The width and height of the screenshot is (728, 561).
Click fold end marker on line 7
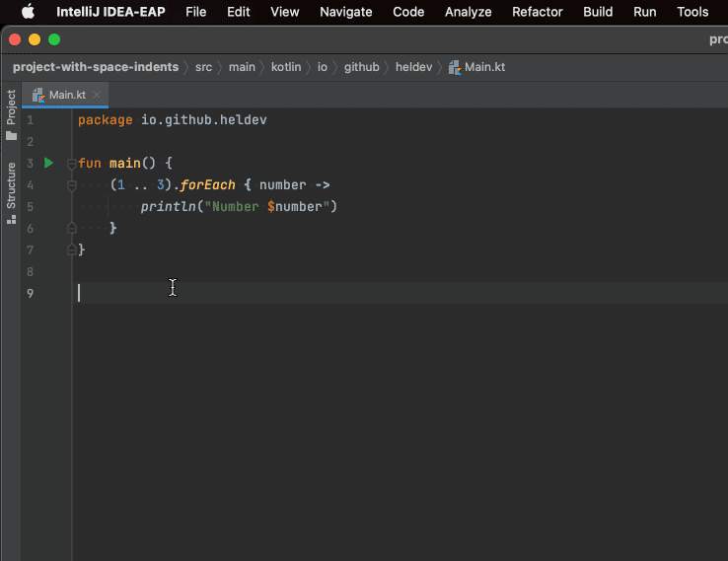coord(71,249)
